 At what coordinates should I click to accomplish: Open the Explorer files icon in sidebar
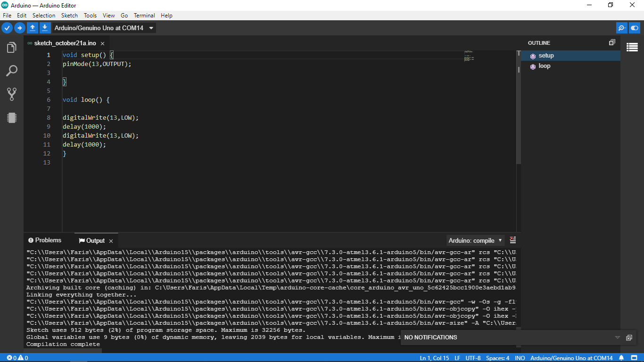(12, 48)
